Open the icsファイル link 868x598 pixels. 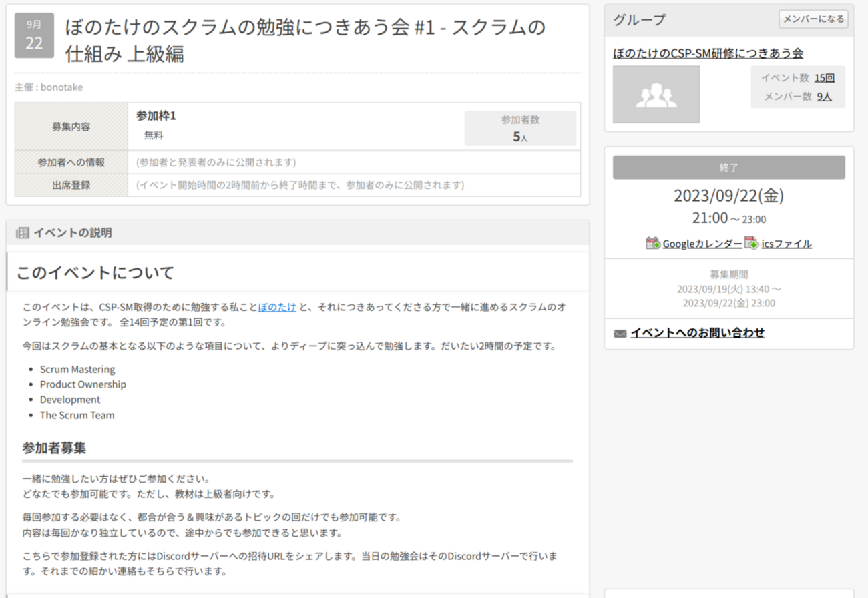[787, 244]
